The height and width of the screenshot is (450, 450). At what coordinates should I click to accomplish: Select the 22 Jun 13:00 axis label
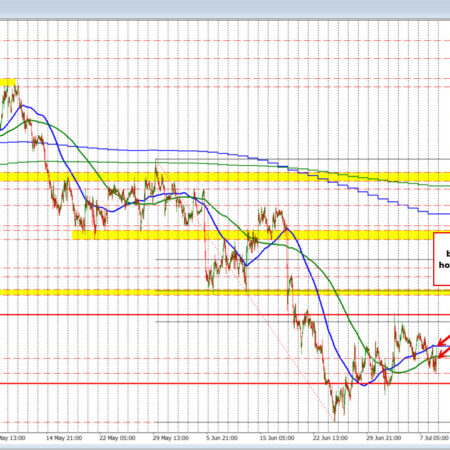pos(330,438)
